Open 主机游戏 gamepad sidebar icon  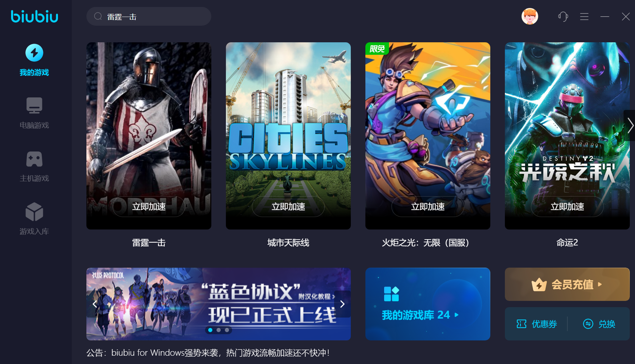[34, 159]
